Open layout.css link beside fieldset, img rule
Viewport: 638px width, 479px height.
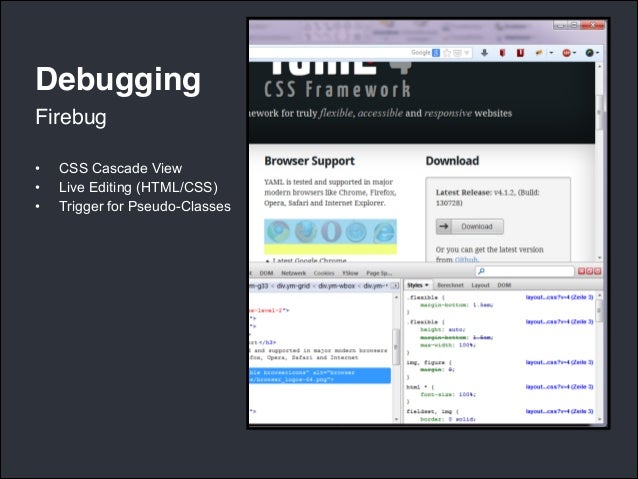tap(559, 411)
